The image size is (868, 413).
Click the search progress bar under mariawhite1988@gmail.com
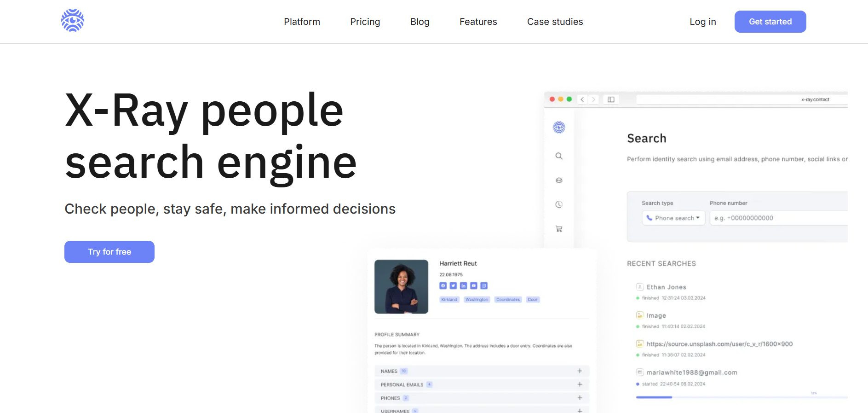tap(741, 397)
